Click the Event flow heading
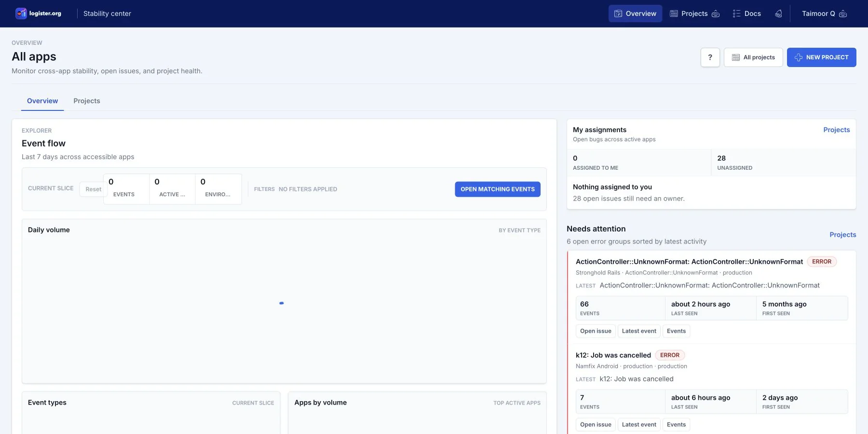868x434 pixels. coord(43,143)
